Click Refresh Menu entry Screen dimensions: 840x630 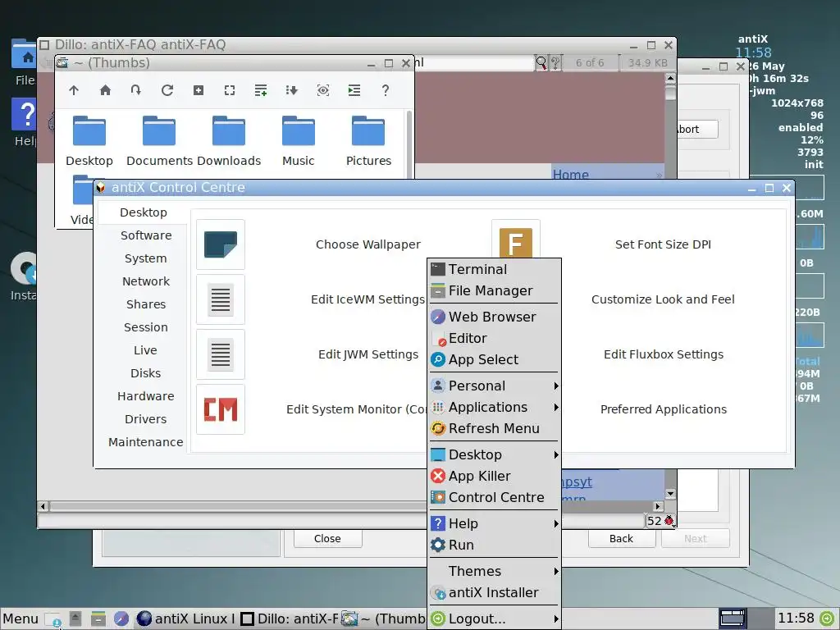click(494, 428)
